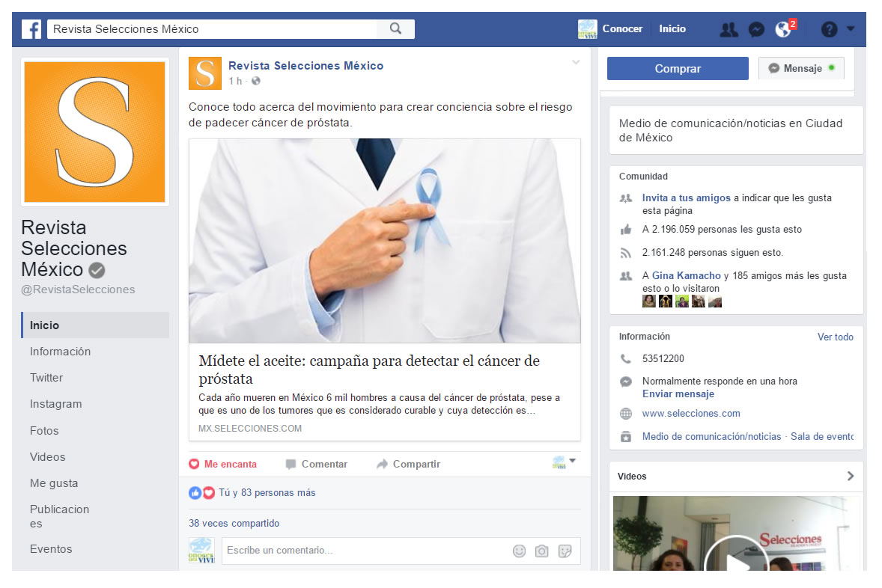Toggle the Me encanta reaction
Screen dimensions: 882x588
click(222, 464)
